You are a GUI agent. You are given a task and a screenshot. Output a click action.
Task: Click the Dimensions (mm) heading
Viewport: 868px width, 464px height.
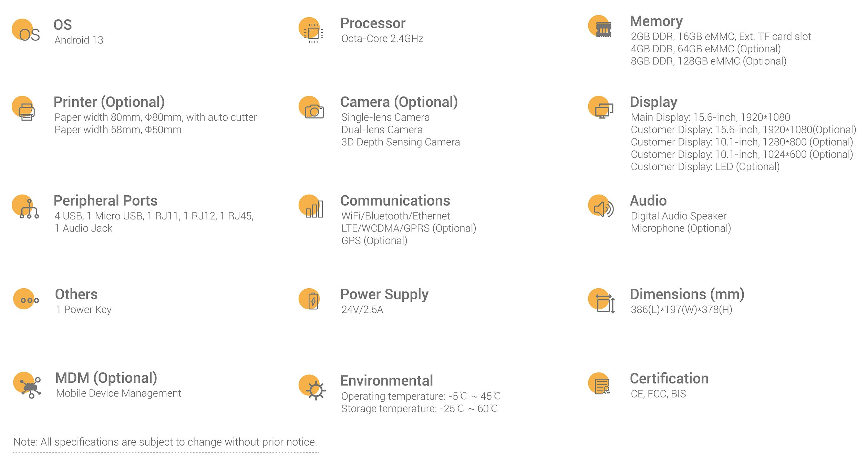(687, 294)
